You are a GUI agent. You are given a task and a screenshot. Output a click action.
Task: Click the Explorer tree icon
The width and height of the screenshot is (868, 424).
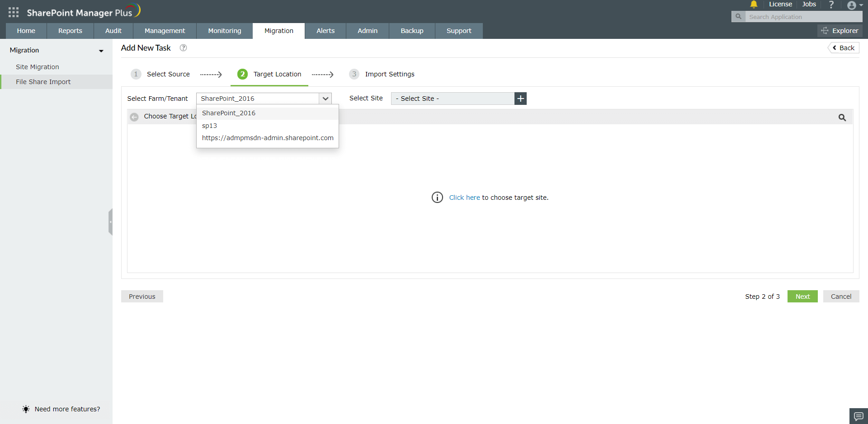tap(825, 31)
